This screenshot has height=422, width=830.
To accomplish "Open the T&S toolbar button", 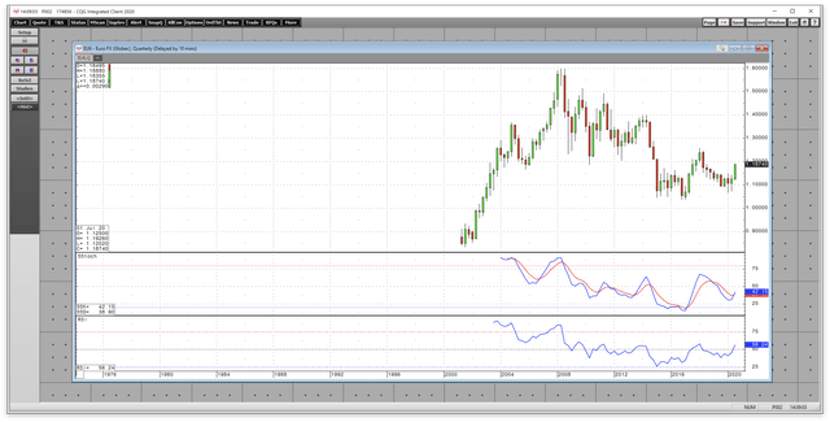I will [59, 22].
